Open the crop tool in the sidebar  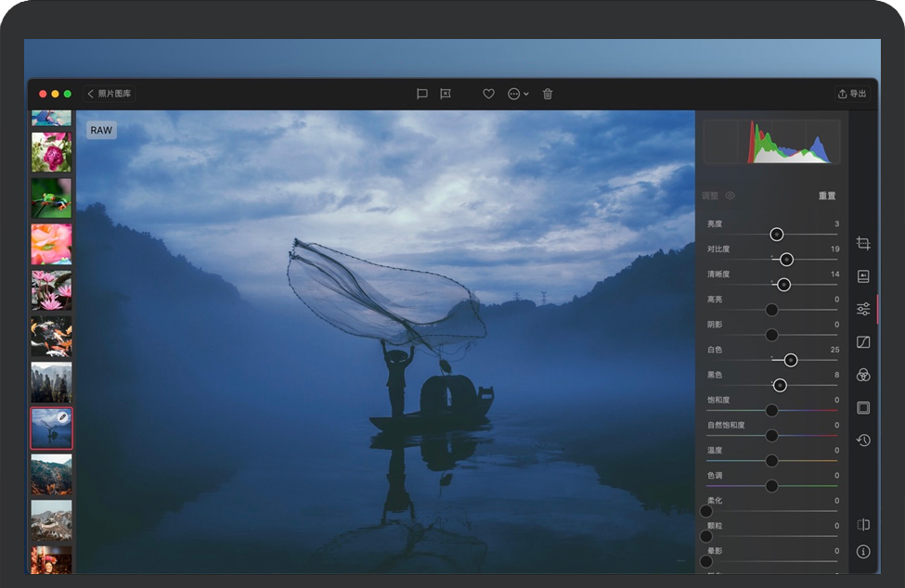pyautogui.click(x=863, y=243)
